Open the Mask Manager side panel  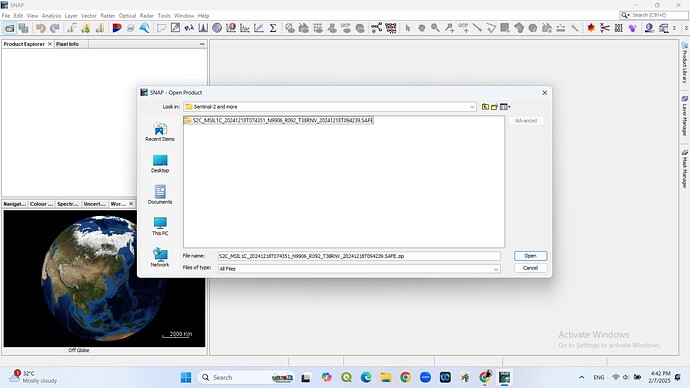click(x=685, y=169)
